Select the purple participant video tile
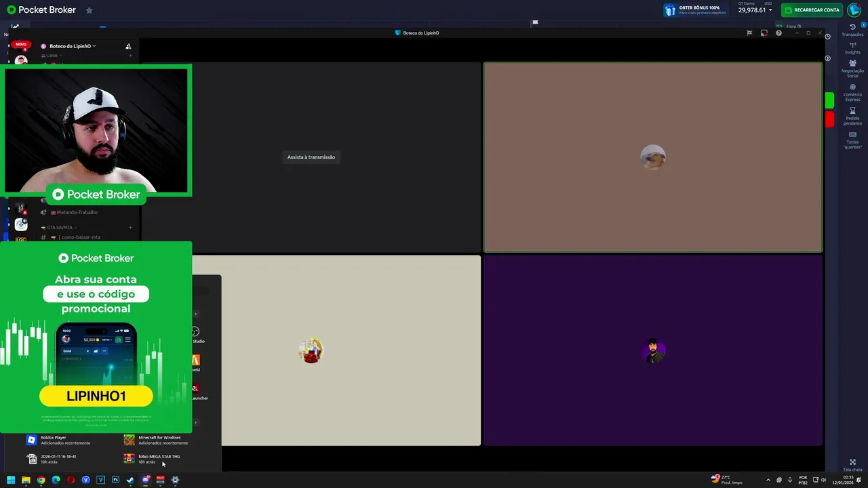The height and width of the screenshot is (488, 868). tap(652, 350)
